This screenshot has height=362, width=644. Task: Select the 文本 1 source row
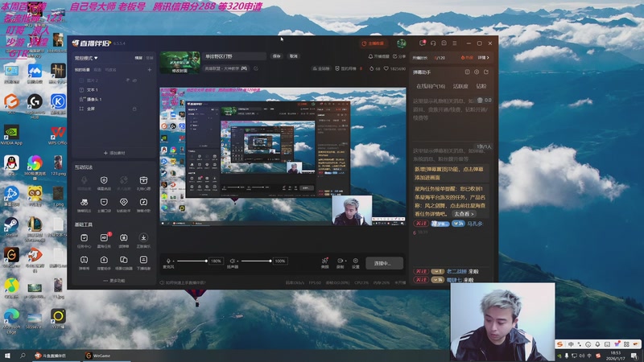tap(114, 90)
